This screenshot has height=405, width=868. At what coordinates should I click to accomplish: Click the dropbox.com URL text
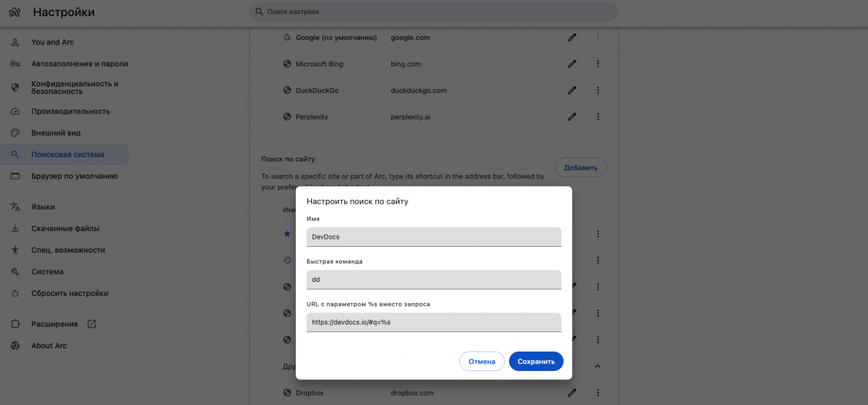tap(412, 393)
